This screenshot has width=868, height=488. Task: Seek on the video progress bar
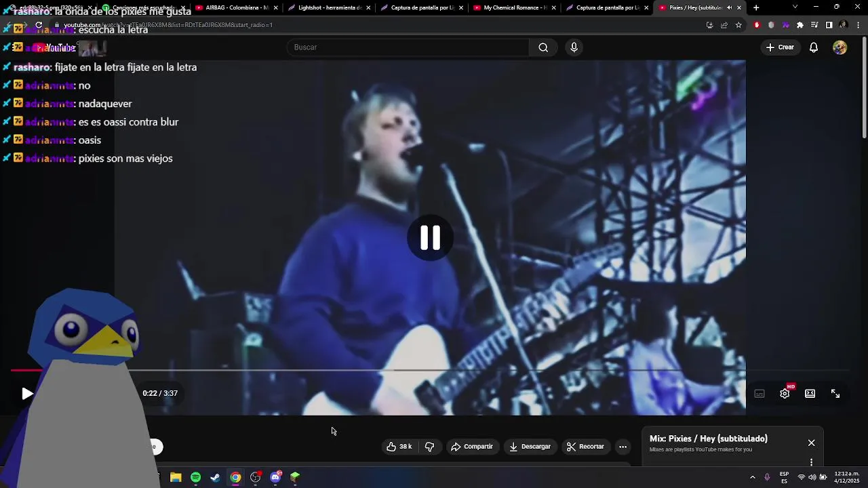tap(430, 370)
